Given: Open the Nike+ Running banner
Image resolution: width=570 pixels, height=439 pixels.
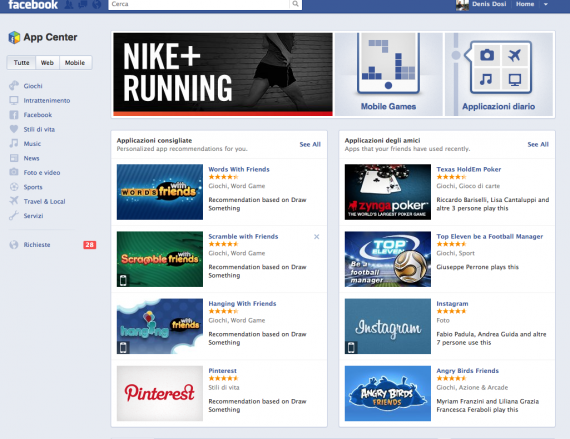Looking at the screenshot, I should (x=223, y=74).
